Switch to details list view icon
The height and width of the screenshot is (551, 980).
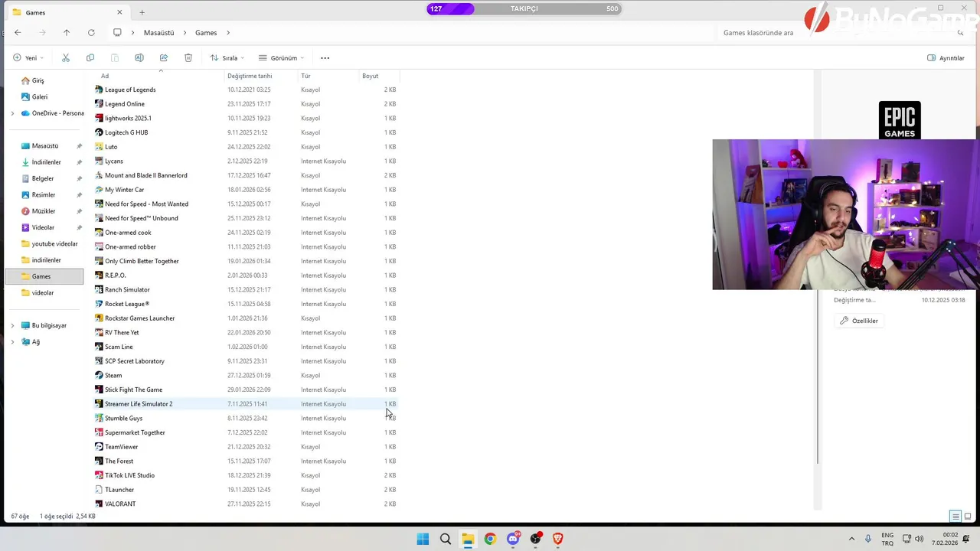(x=955, y=517)
